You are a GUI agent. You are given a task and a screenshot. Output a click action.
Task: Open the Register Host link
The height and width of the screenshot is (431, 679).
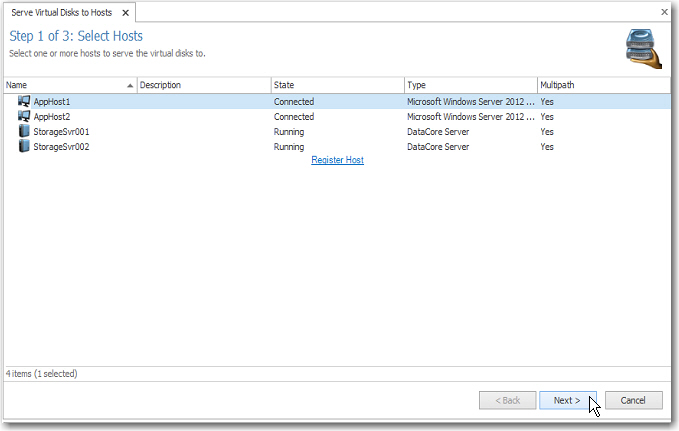pyautogui.click(x=337, y=160)
